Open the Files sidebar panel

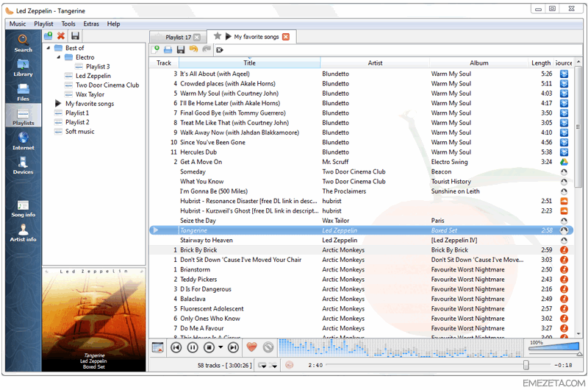(x=23, y=92)
